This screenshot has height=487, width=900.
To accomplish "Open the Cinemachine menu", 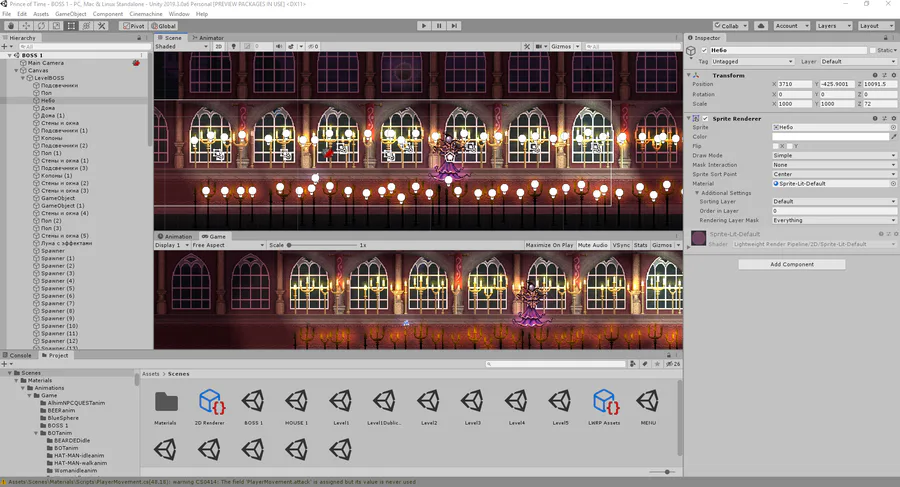I will tap(146, 14).
